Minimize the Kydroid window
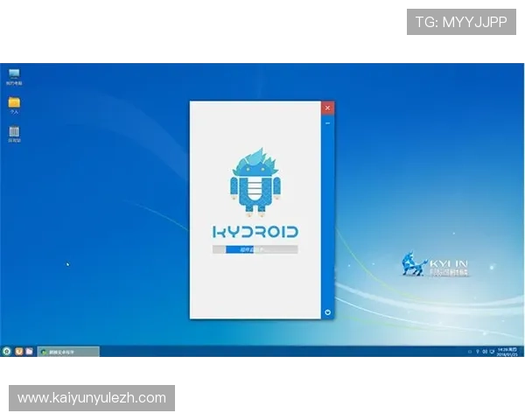525x420 pixels. click(327, 123)
